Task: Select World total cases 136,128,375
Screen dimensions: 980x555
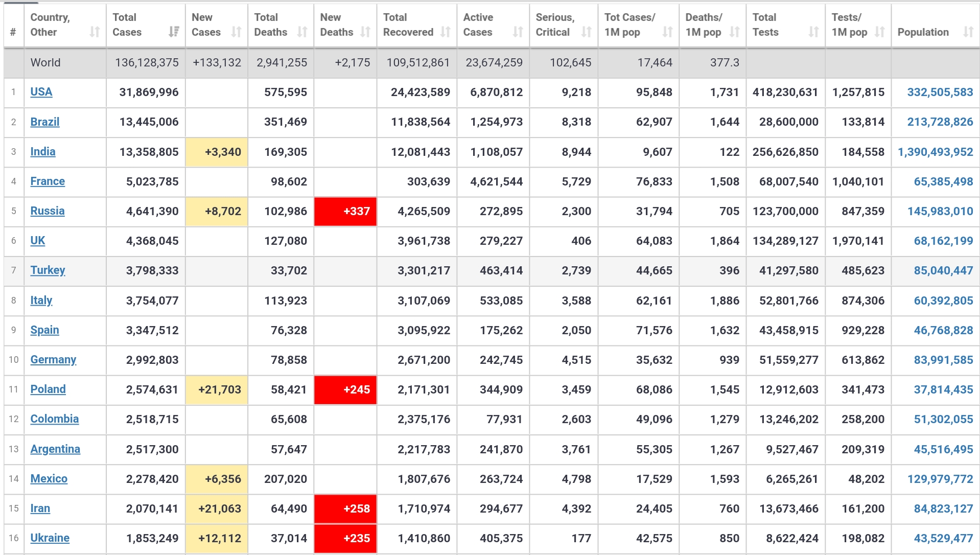Action: tap(147, 62)
